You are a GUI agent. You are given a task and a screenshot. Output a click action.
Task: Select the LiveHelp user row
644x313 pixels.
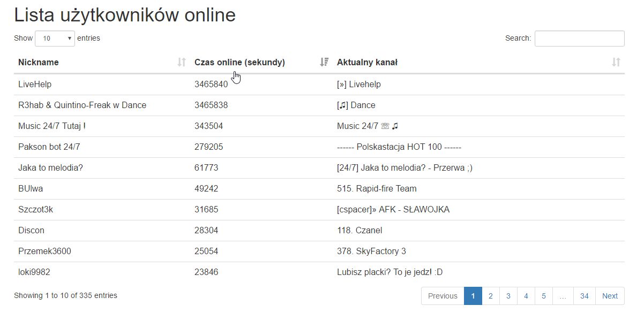point(35,85)
